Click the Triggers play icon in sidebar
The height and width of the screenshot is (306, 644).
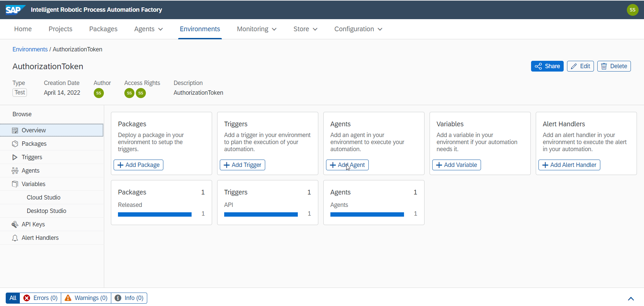pos(15,157)
